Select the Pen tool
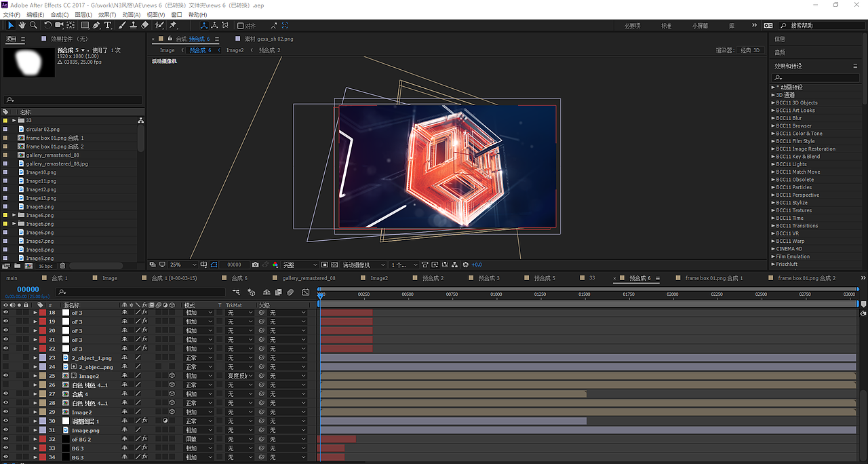The width and height of the screenshot is (868, 464). [96, 25]
